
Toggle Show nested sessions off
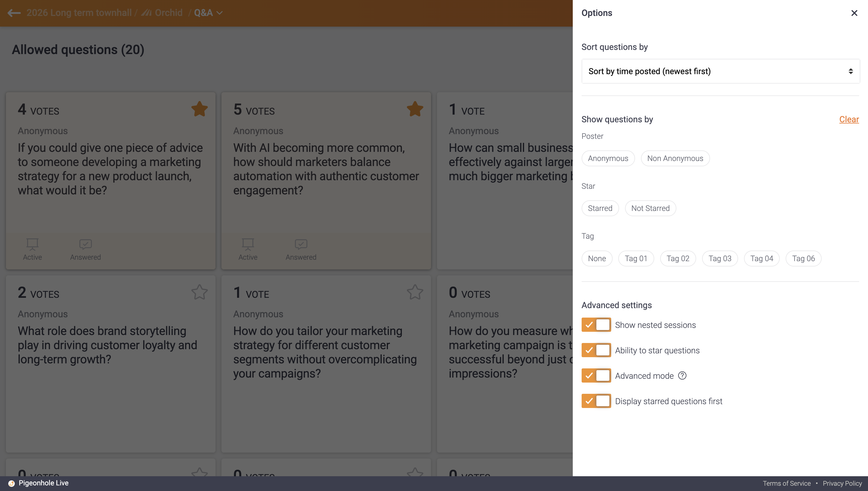click(596, 325)
